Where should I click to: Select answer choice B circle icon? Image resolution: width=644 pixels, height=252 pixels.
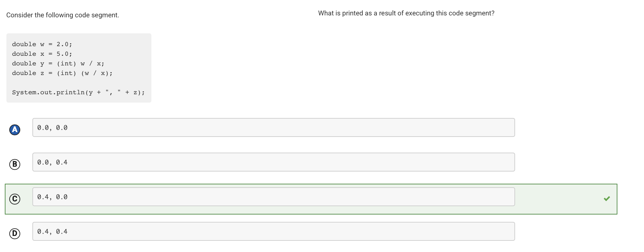(14, 164)
